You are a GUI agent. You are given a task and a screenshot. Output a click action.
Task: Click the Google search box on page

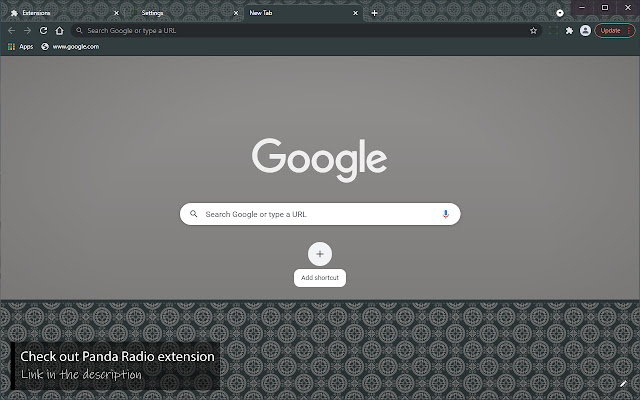(x=320, y=214)
